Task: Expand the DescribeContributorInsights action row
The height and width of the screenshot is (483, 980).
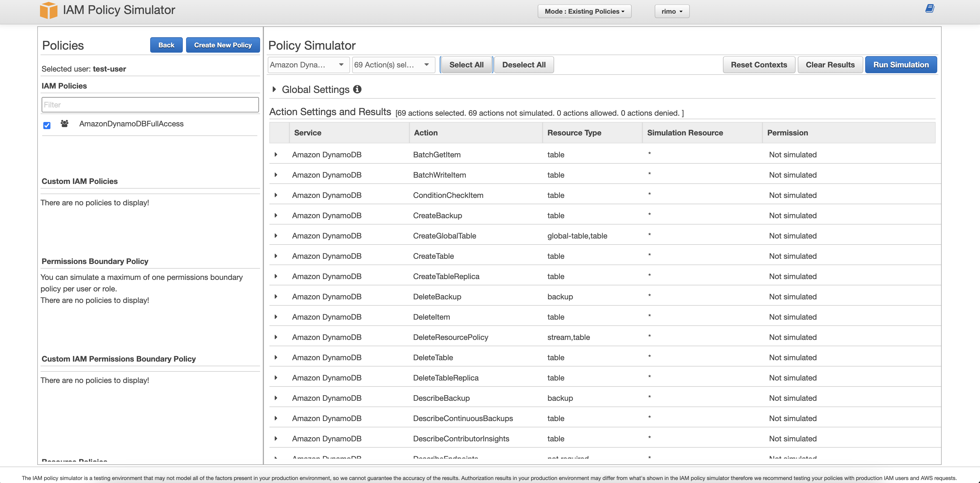Action: coord(276,439)
